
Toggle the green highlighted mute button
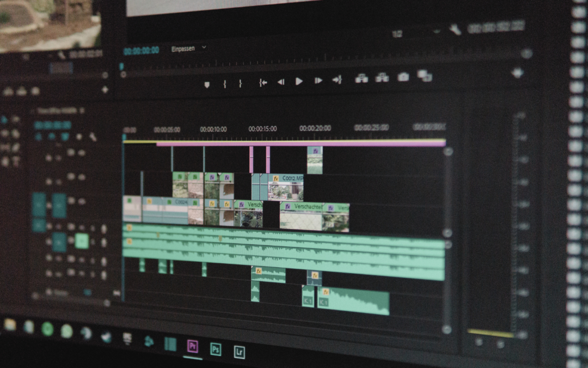[82, 241]
